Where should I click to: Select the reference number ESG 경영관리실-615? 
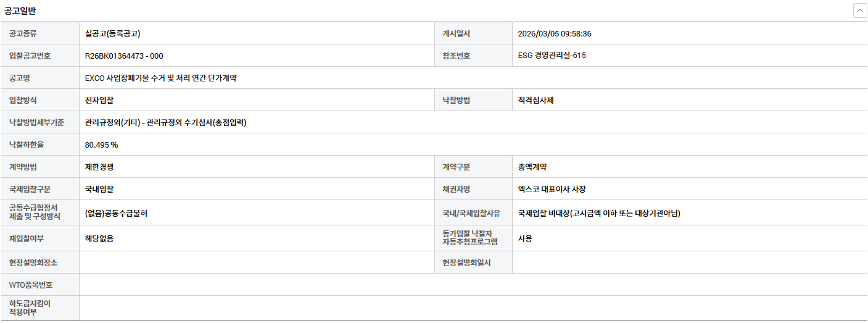point(552,56)
